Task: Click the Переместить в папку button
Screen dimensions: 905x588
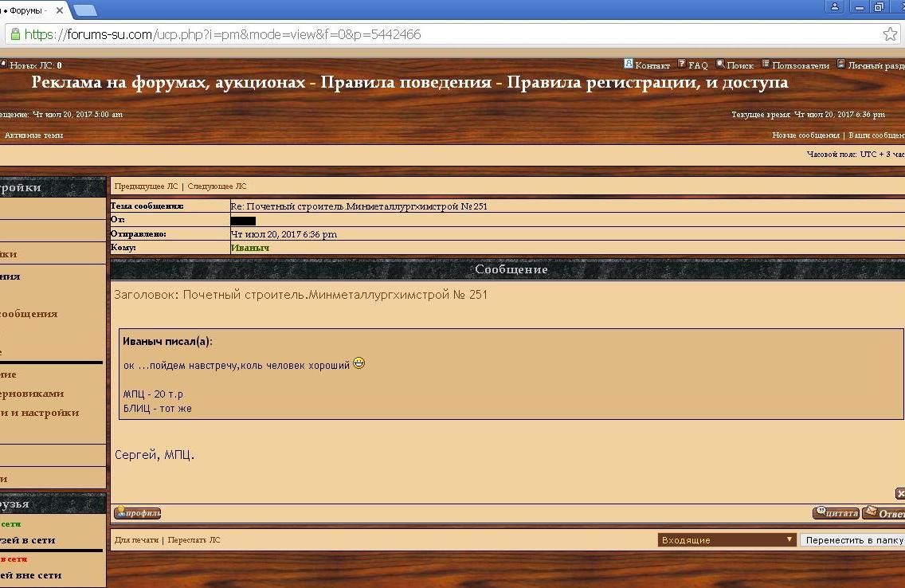Action: 852,539
